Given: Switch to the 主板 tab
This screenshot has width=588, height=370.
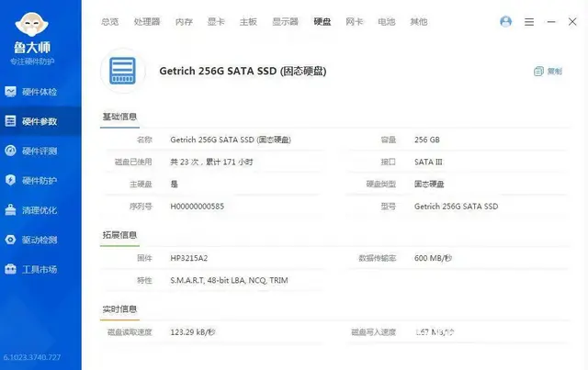Looking at the screenshot, I should pyautogui.click(x=248, y=22).
